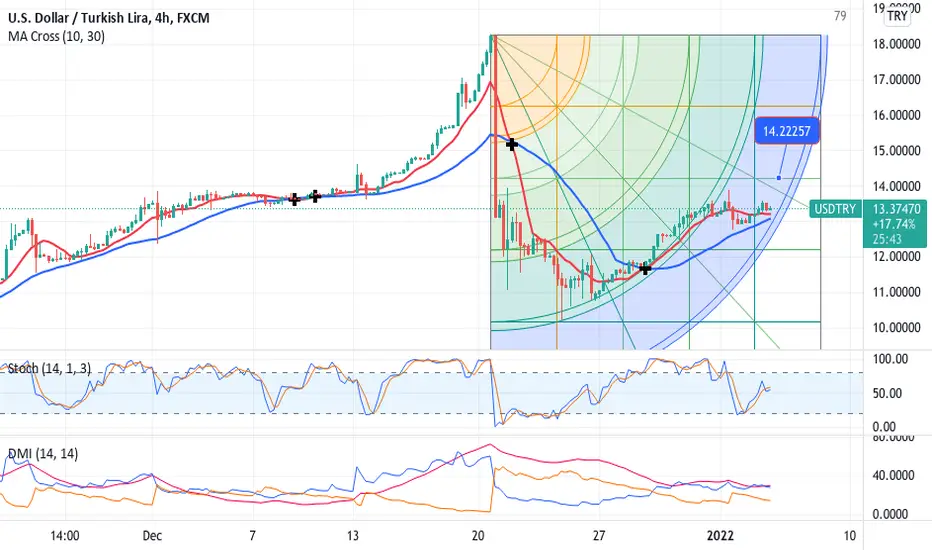932x550 pixels.
Task: Click the 7 date label on time axis
Action: (x=253, y=536)
